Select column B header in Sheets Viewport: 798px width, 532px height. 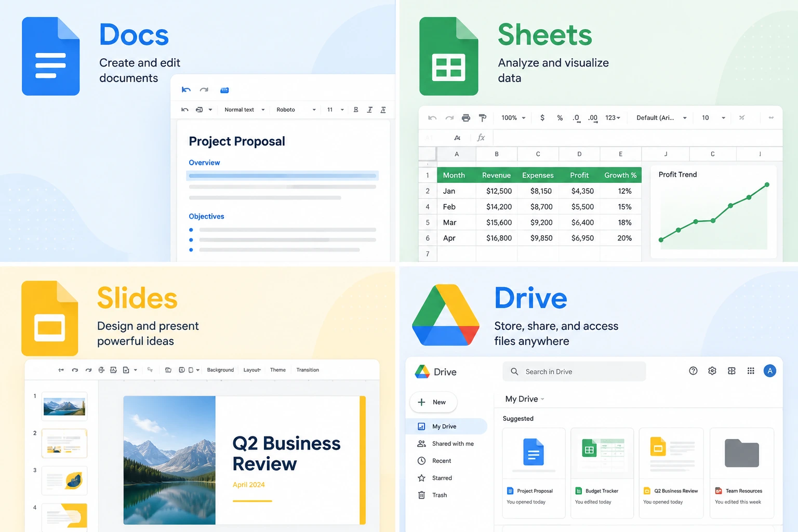coord(497,154)
